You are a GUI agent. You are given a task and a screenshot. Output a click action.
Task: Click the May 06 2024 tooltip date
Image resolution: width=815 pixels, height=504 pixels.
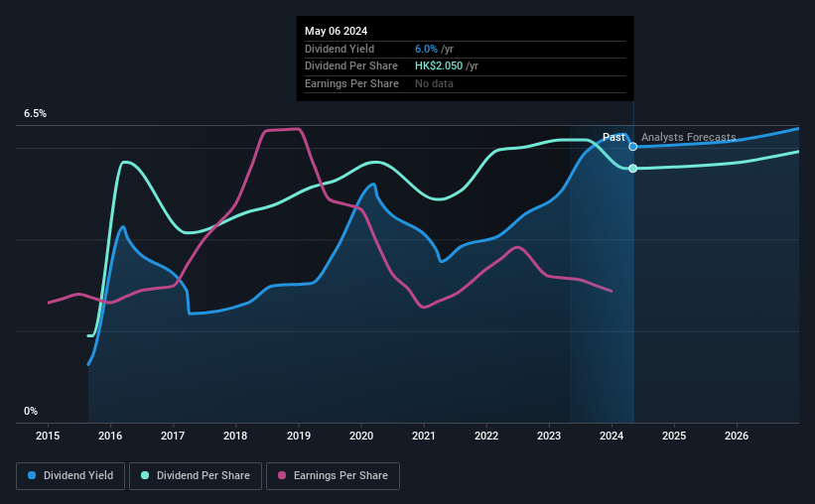coord(336,31)
